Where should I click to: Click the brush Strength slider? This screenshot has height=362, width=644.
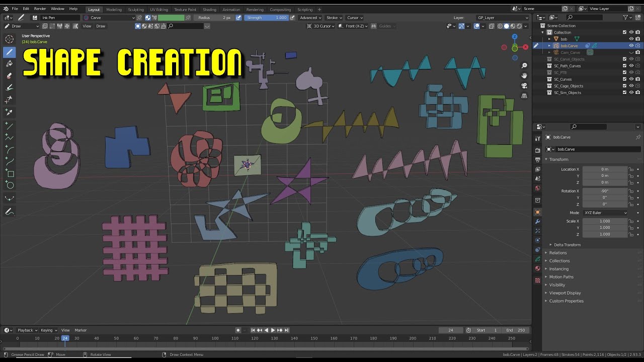click(x=267, y=18)
